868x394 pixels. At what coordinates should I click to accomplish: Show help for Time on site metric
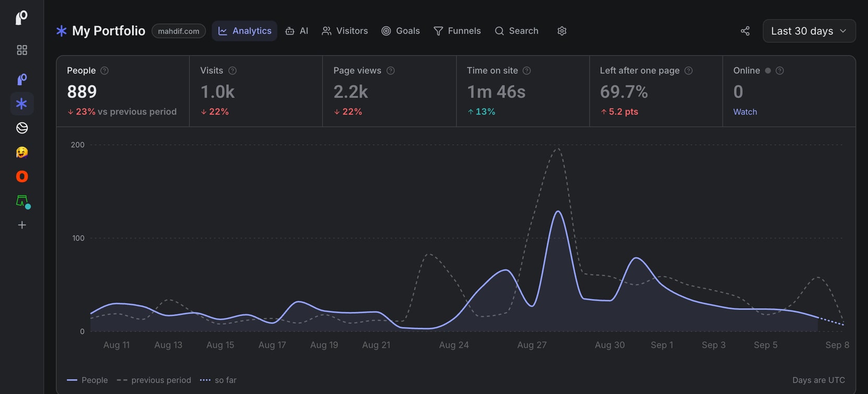[527, 70]
